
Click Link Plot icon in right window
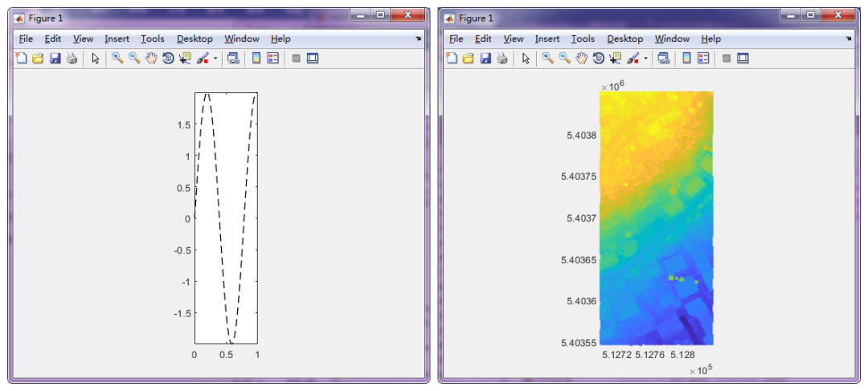pos(663,58)
